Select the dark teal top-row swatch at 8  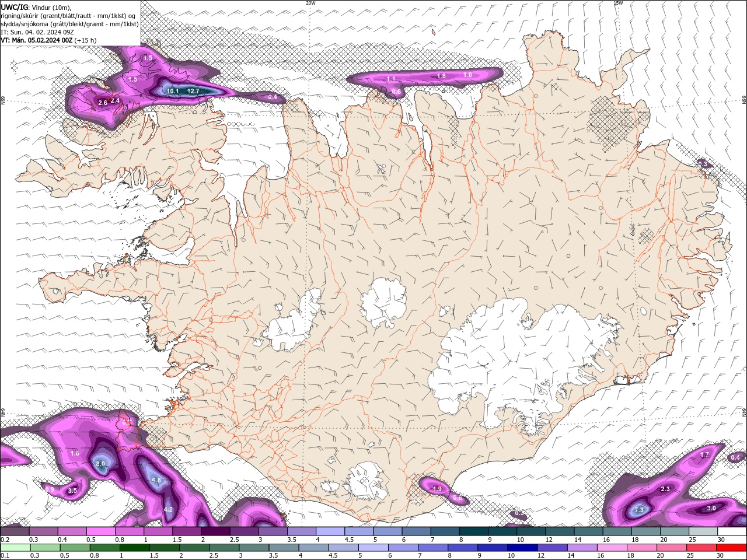[473, 531]
